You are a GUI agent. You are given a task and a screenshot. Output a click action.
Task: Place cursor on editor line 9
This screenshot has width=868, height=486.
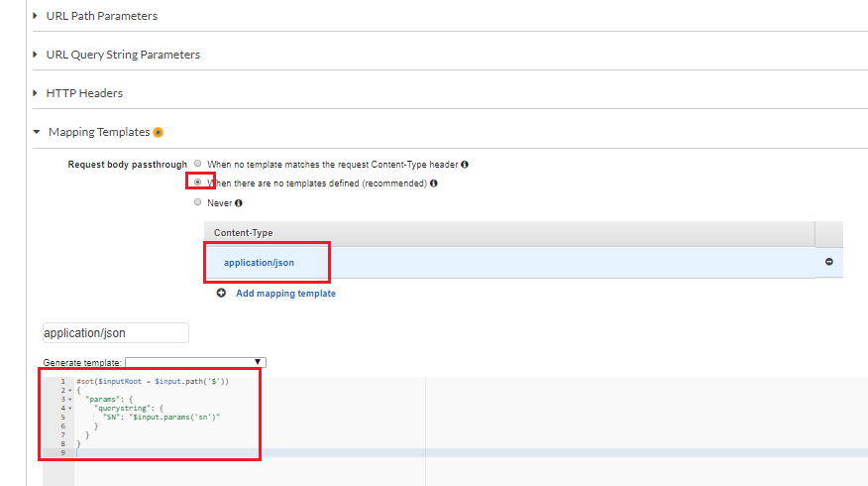pos(471,452)
